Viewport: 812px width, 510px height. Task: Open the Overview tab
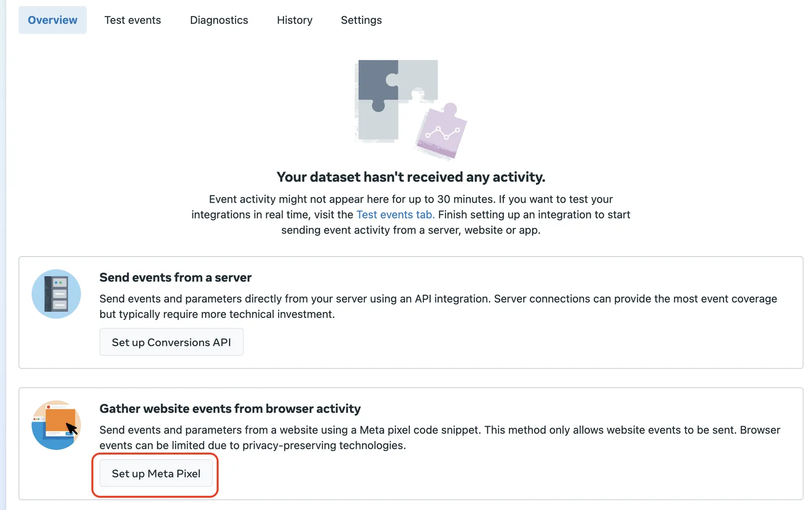coord(53,20)
